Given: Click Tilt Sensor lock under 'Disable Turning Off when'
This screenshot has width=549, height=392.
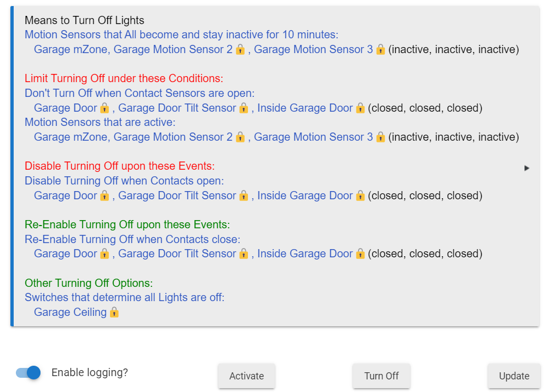Looking at the screenshot, I should [x=244, y=195].
